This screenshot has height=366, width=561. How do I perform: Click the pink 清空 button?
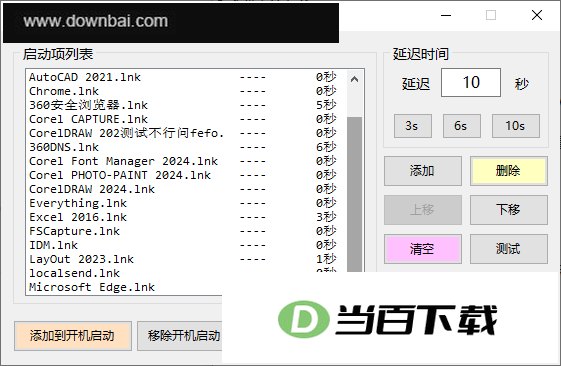pos(423,249)
